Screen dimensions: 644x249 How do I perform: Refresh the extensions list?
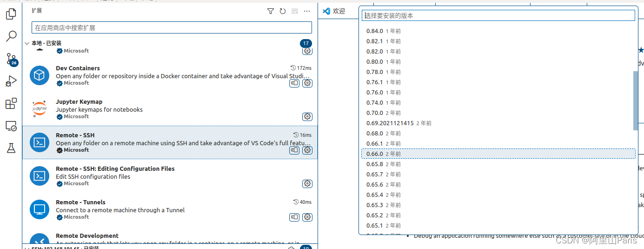coord(283,11)
